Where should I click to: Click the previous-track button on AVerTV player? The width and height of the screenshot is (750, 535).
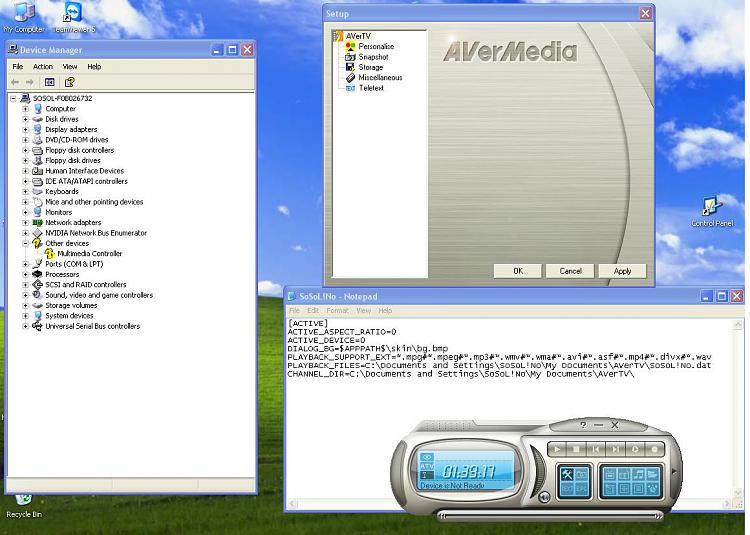(x=596, y=449)
